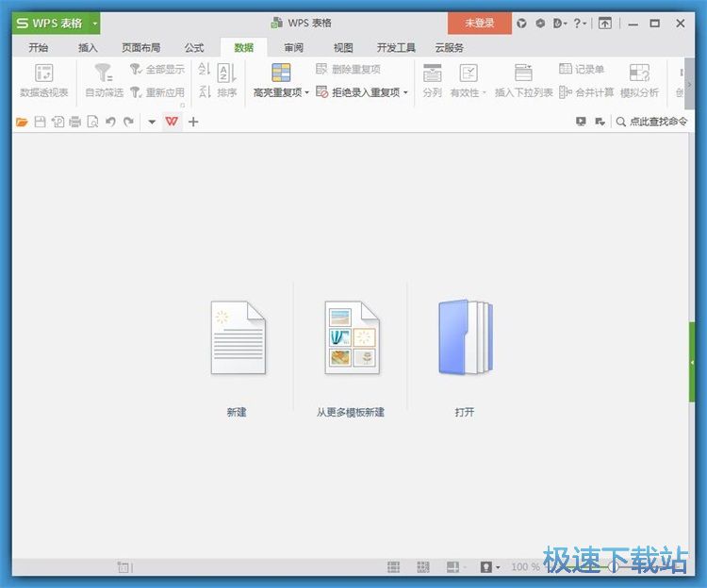Click the Open folder icon

[465, 338]
